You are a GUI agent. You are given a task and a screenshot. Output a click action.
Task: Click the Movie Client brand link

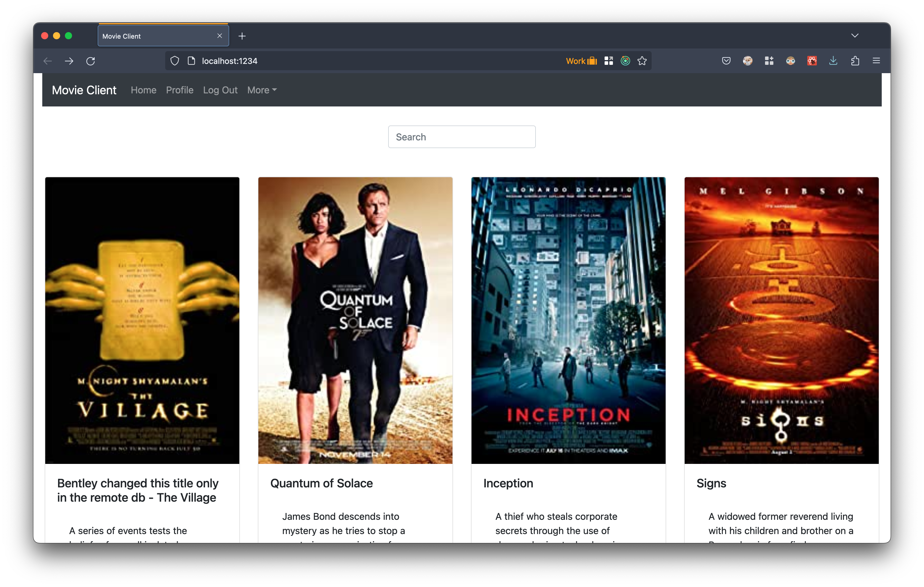[84, 90]
